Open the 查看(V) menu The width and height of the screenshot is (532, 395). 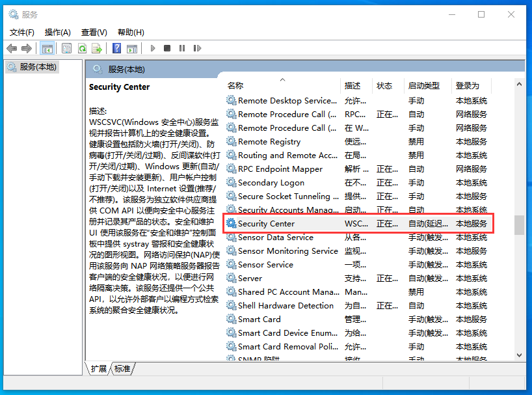pyautogui.click(x=94, y=32)
